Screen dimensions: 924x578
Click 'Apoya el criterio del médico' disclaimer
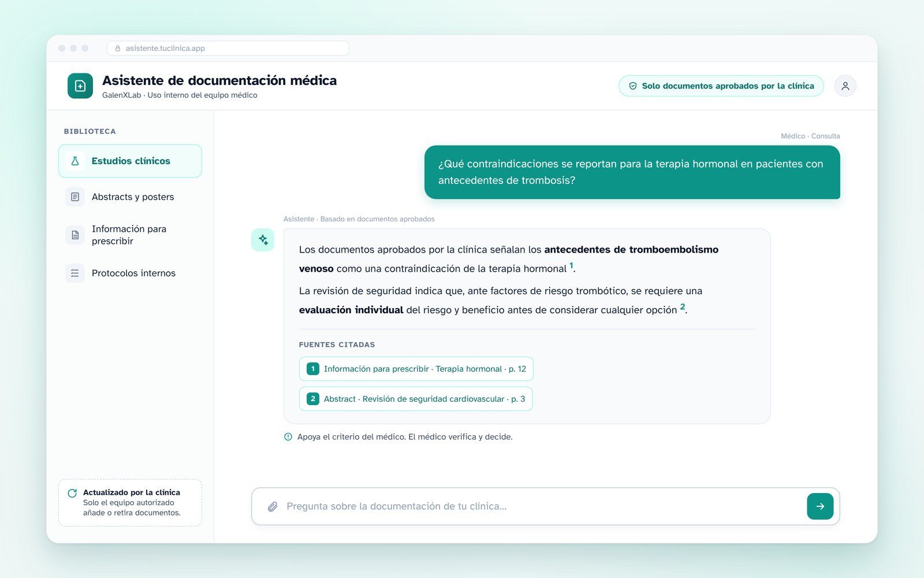tap(405, 437)
